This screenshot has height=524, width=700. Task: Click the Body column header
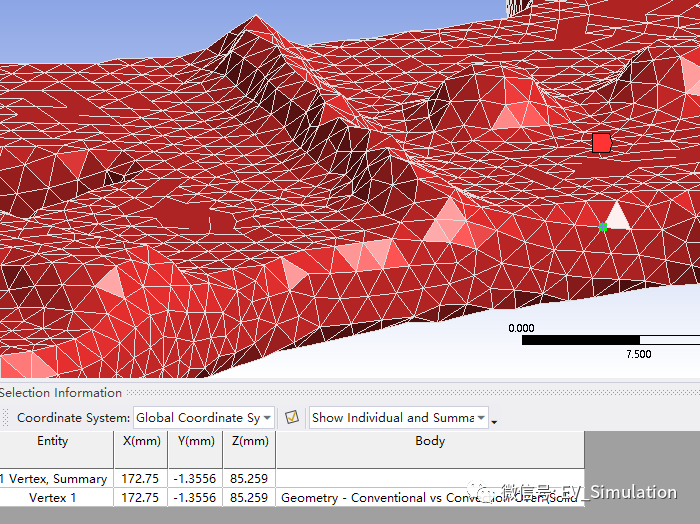tap(430, 449)
